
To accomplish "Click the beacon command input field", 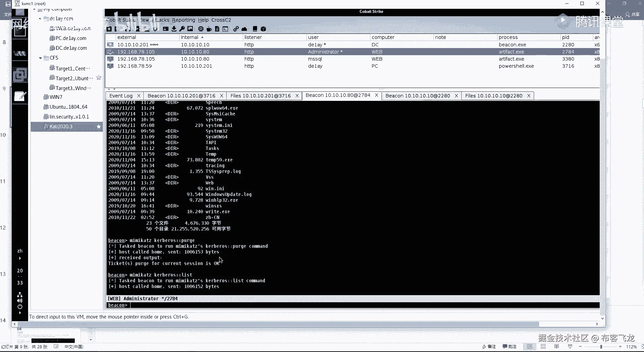I will 365,305.
